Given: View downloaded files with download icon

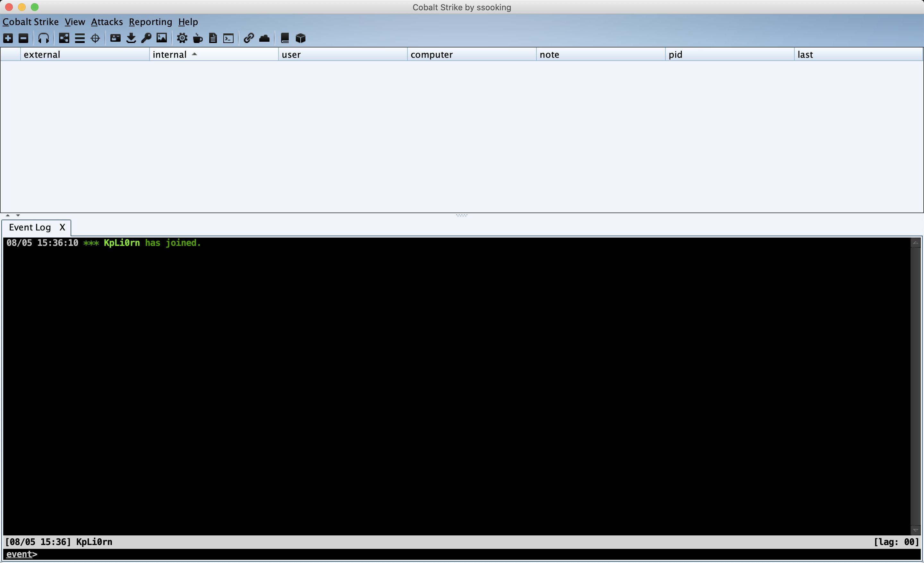Looking at the screenshot, I should (131, 38).
